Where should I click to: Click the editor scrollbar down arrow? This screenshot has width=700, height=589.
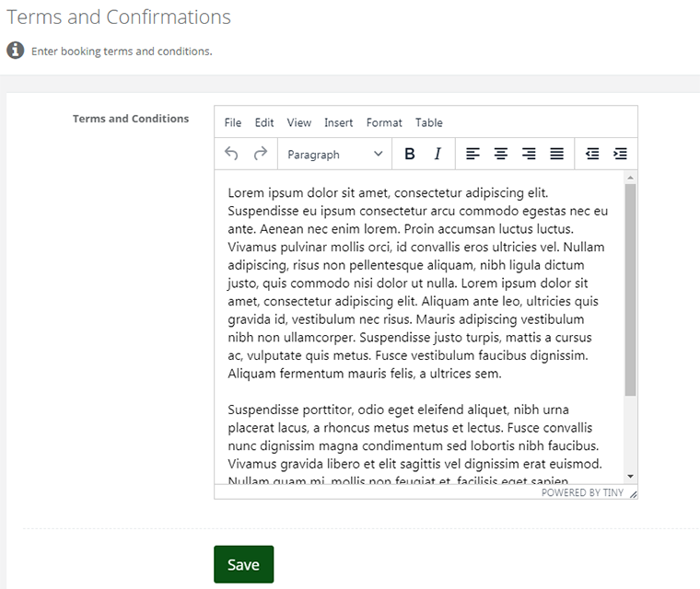[630, 477]
